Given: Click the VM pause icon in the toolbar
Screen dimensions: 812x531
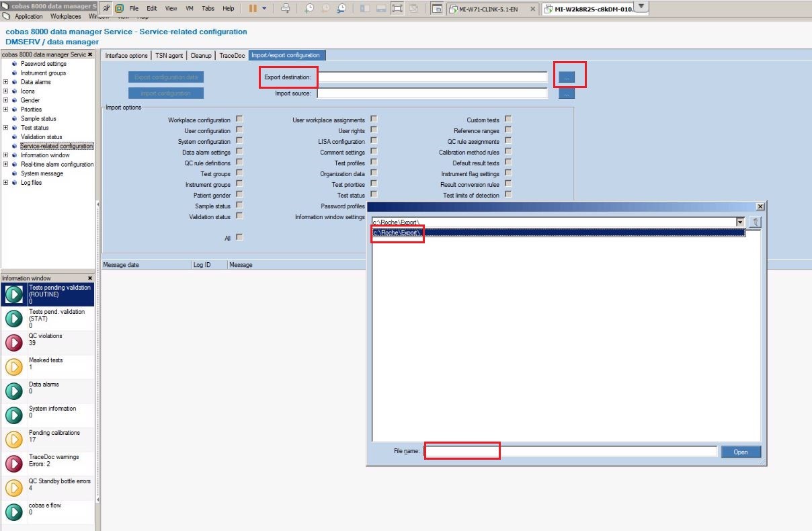Looking at the screenshot, I should [x=253, y=9].
